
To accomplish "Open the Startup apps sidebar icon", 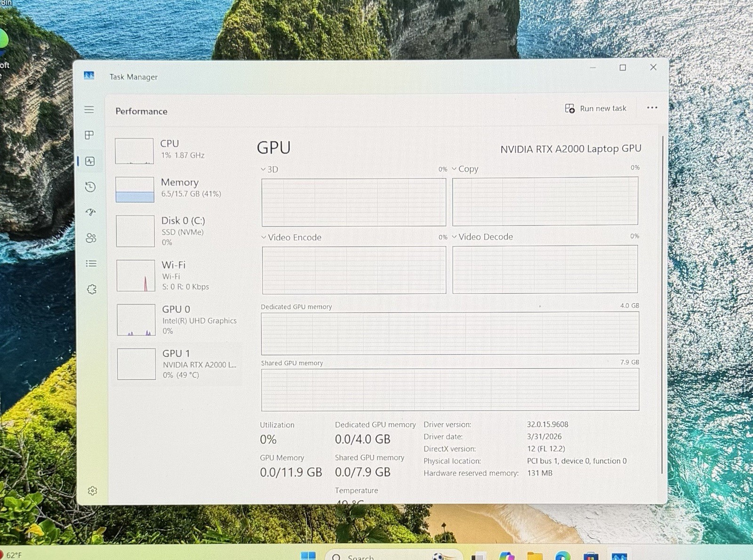I will click(91, 212).
